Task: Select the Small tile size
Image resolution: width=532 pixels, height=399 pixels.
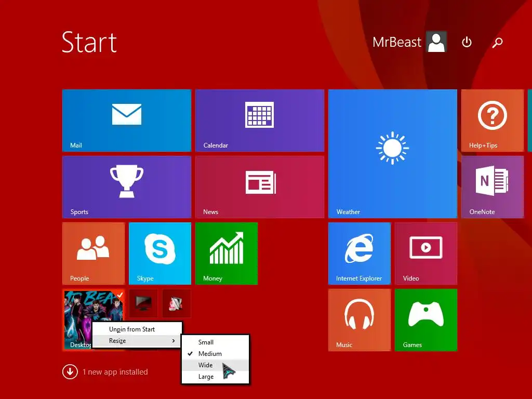Action: (216, 342)
